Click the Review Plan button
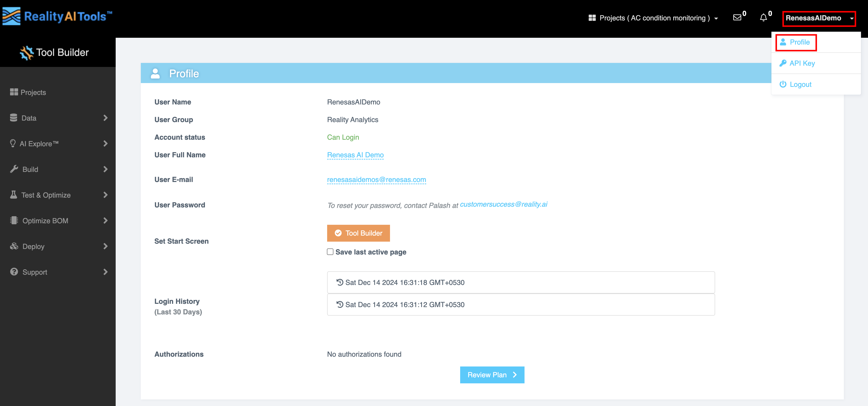The height and width of the screenshot is (406, 868). point(492,375)
